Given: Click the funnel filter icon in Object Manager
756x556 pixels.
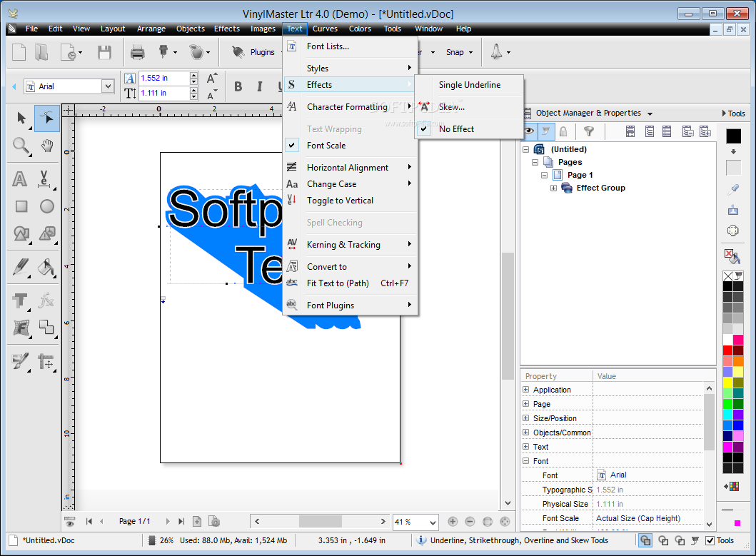Looking at the screenshot, I should pos(589,131).
